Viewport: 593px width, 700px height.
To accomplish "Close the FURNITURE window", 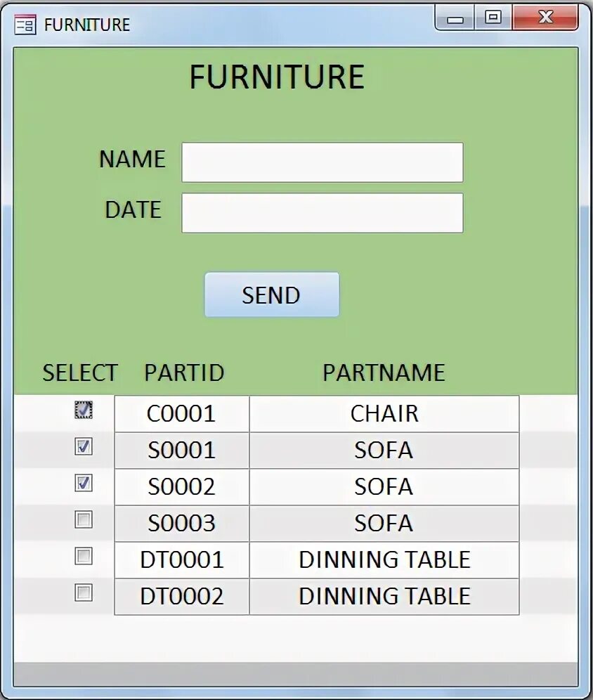I will point(545,18).
